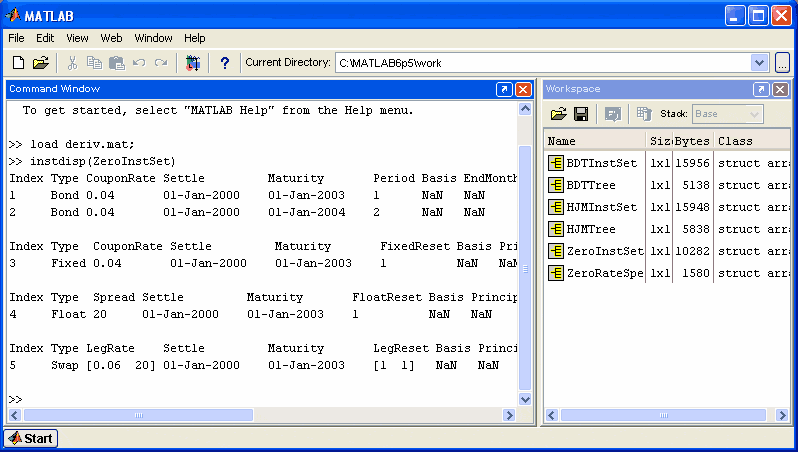Viewport: 798px width, 453px height.
Task: Click the Workspace scroll right arrow
Action: 782,415
